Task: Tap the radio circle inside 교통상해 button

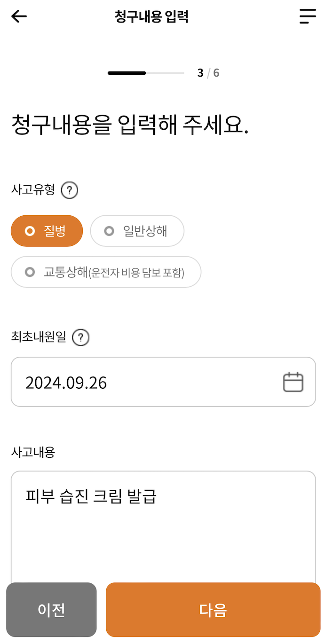Action: point(30,272)
